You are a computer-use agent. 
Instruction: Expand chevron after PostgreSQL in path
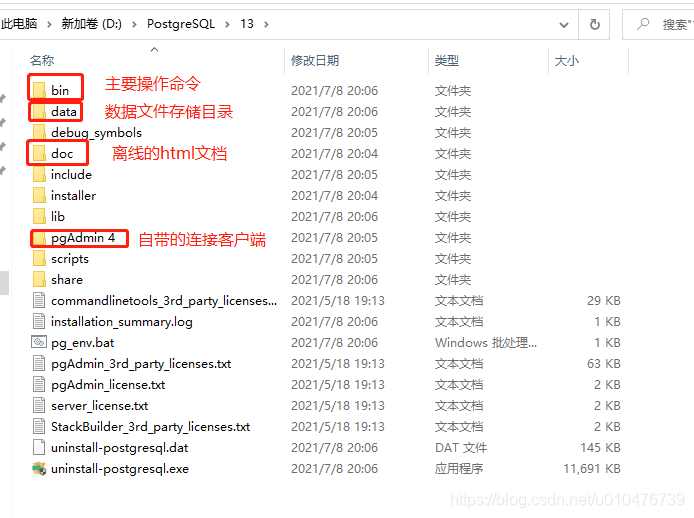(x=227, y=24)
